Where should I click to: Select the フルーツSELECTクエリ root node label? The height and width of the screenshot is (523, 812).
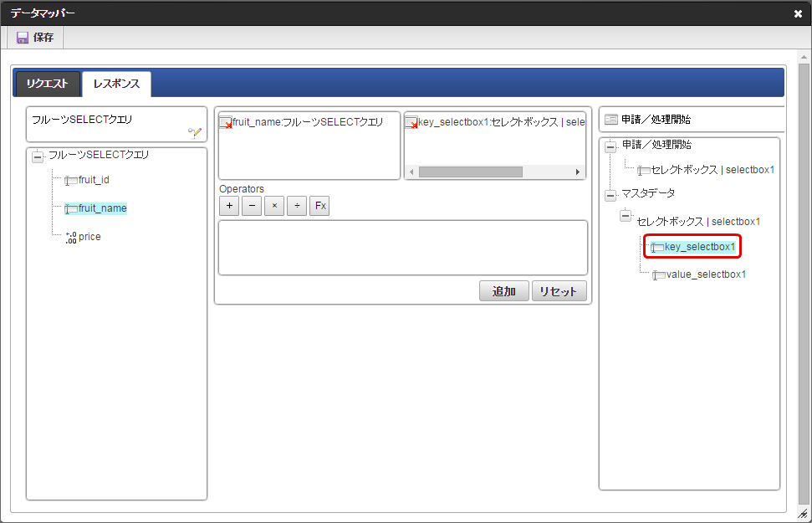pos(99,155)
